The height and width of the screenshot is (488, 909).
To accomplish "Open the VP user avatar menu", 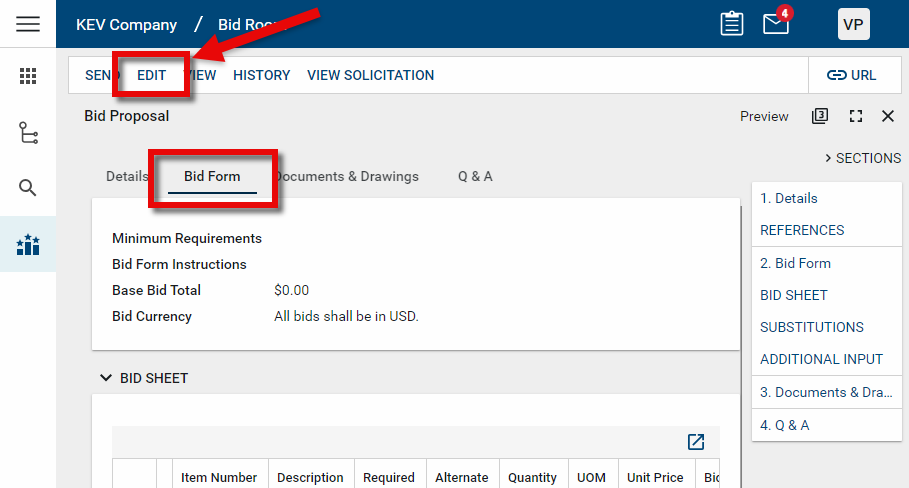I will click(x=853, y=24).
